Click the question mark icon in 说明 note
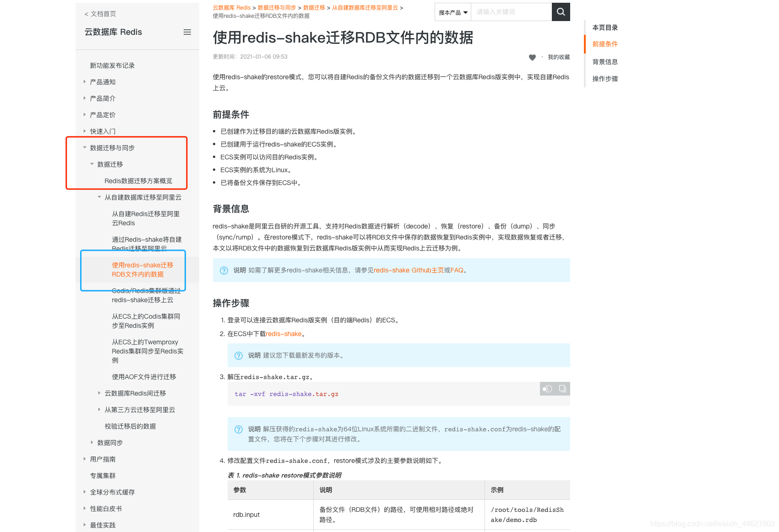Image resolution: width=779 pixels, height=532 pixels. pos(224,271)
